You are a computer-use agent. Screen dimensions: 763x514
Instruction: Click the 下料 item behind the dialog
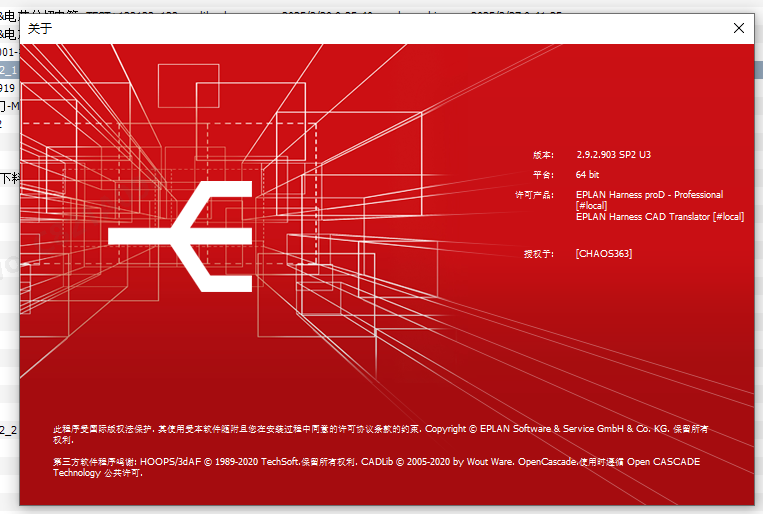[9, 178]
